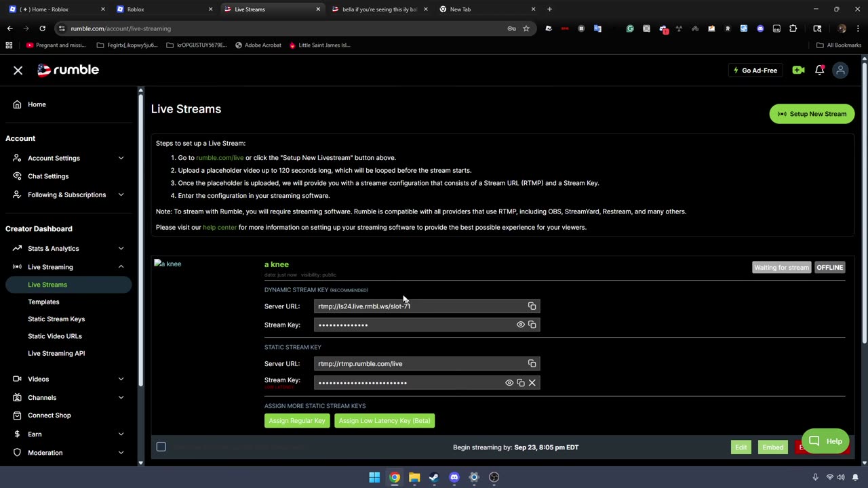Open the notifications bell
Screen dimensions: 868x488
tap(819, 70)
